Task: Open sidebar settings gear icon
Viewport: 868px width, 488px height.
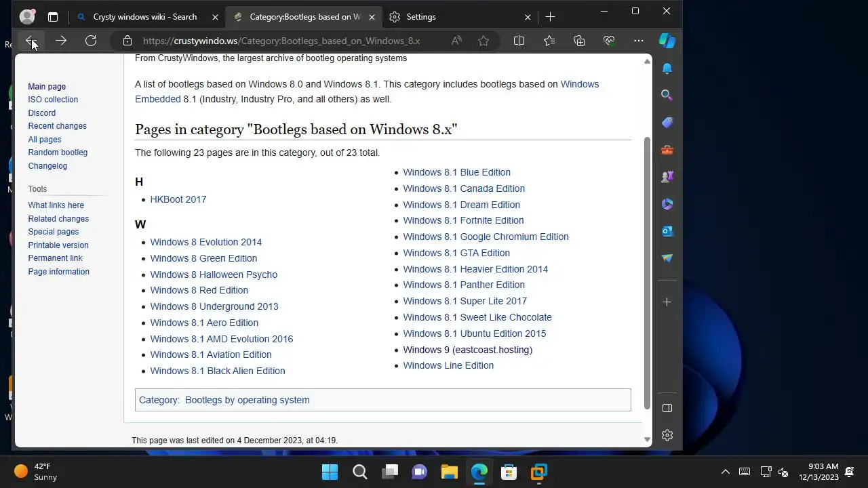Action: [667, 435]
